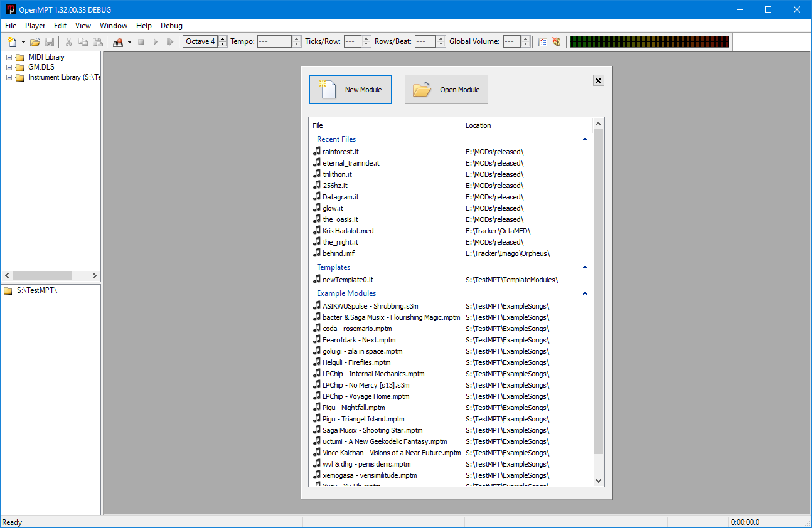This screenshot has width=812, height=528.
Task: Click the MIDI record keyboard icon
Action: tap(117, 42)
